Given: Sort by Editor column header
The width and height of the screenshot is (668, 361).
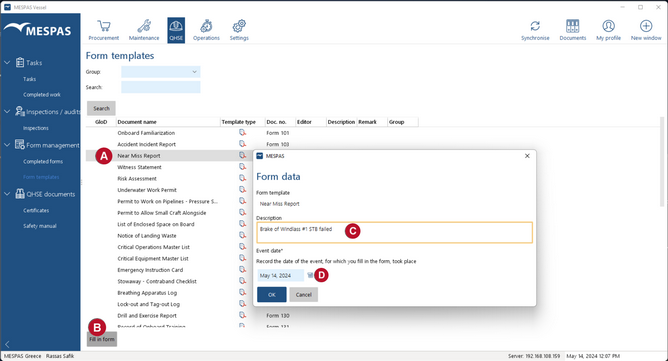Looking at the screenshot, I should click(311, 122).
